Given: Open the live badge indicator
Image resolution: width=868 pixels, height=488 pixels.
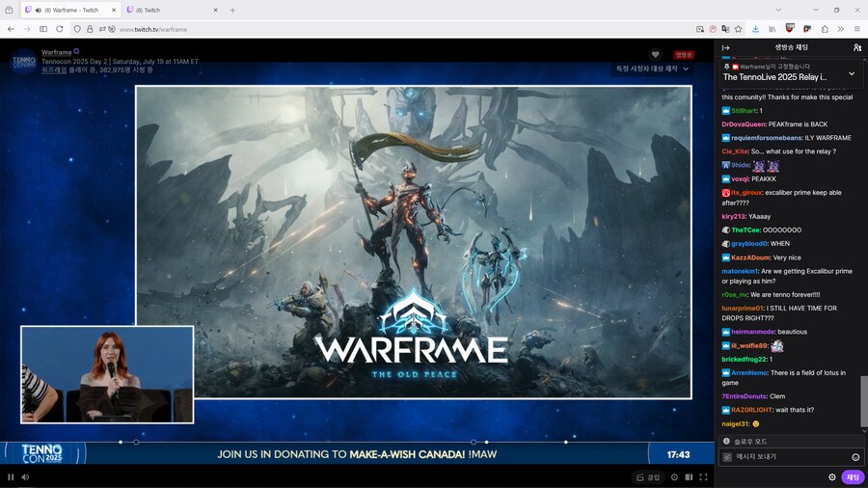Looking at the screenshot, I should coord(684,55).
